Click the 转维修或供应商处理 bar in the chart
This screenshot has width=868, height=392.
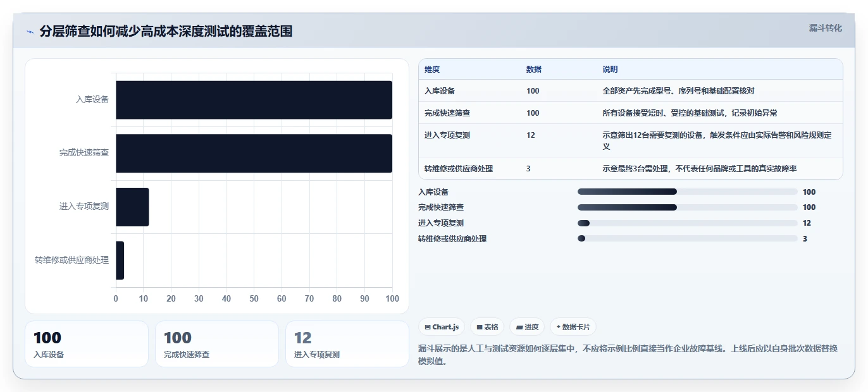(120, 260)
